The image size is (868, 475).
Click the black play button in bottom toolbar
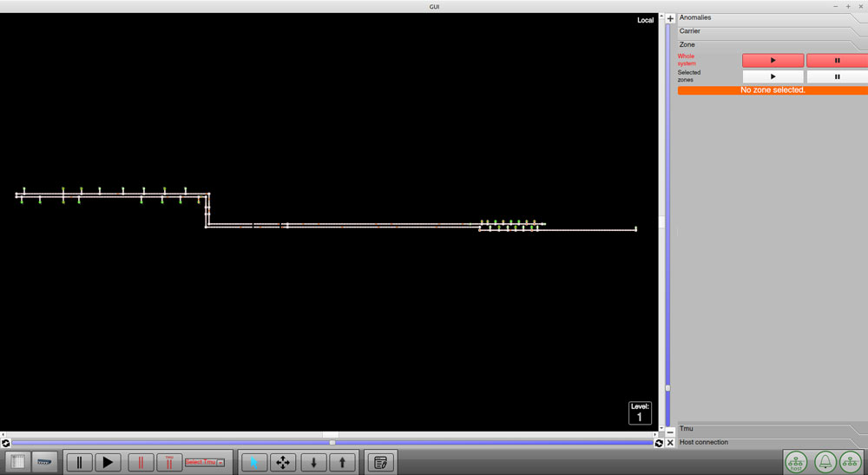tap(108, 463)
